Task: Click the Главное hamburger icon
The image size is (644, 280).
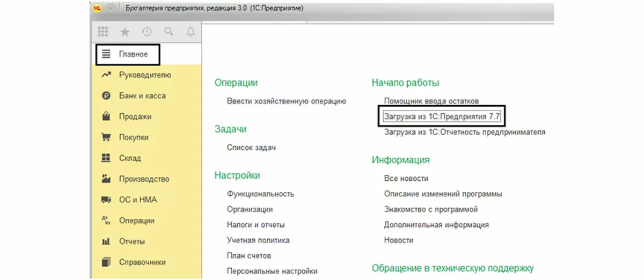Action: point(106,54)
